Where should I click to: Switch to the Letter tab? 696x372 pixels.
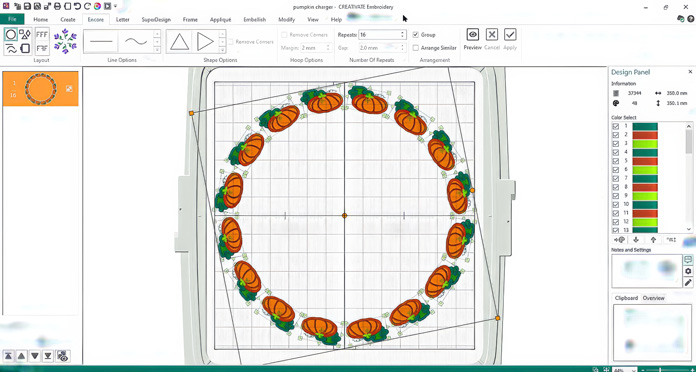click(x=123, y=20)
